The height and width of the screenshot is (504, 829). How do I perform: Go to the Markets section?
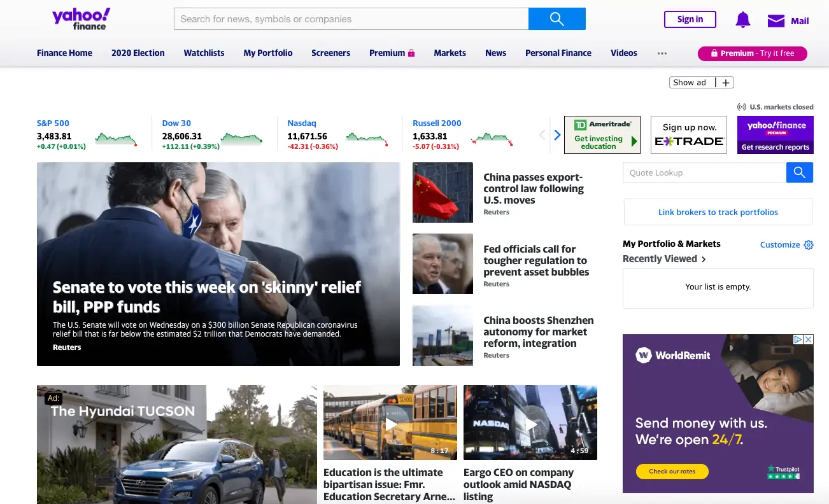450,53
